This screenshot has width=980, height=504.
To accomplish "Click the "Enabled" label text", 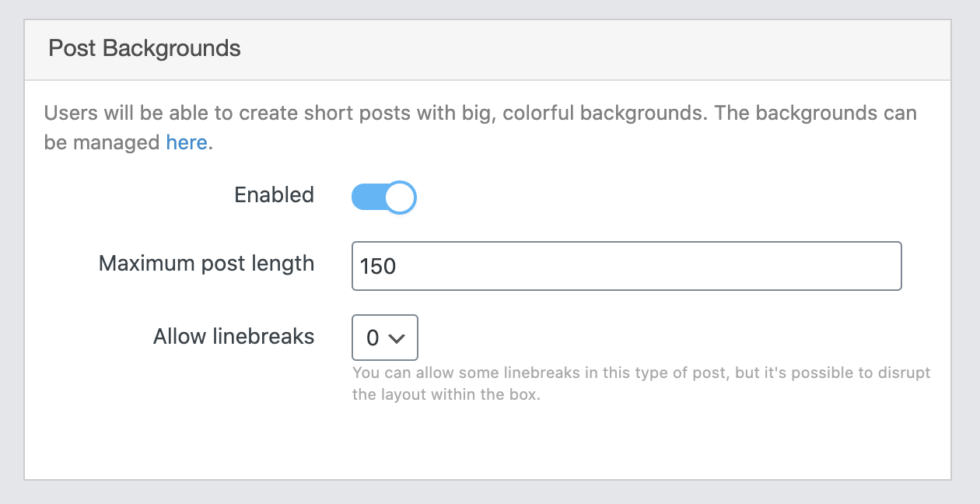I will pyautogui.click(x=274, y=194).
